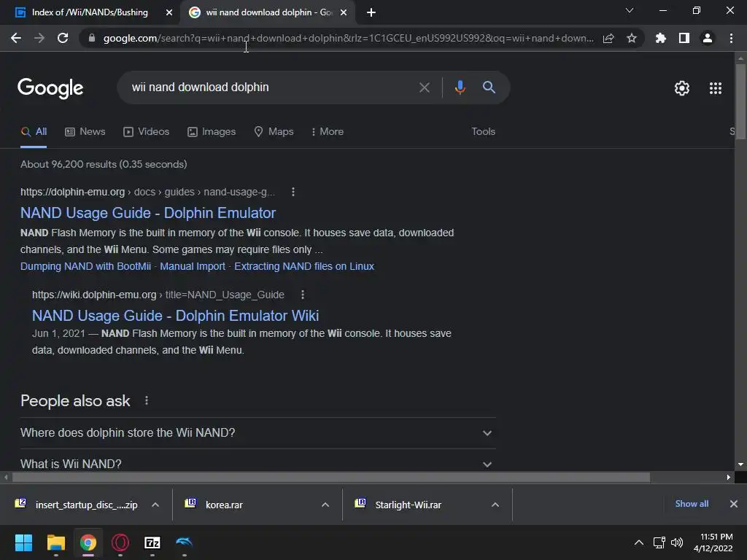Bookmark this tab with the star
This screenshot has width=747, height=560.
point(632,38)
